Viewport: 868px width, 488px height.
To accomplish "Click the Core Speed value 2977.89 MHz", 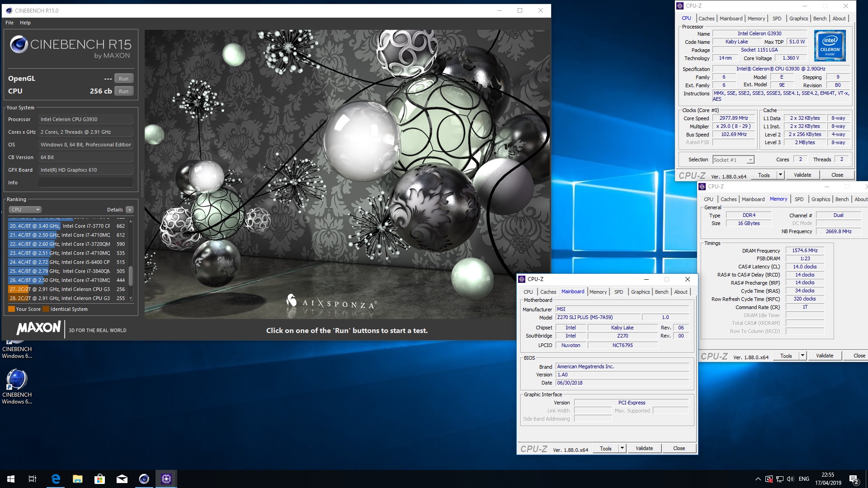I will tap(734, 118).
